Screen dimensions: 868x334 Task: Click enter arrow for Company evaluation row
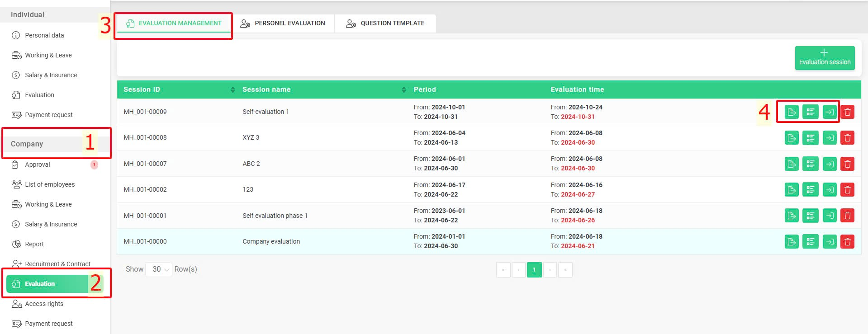(x=830, y=241)
